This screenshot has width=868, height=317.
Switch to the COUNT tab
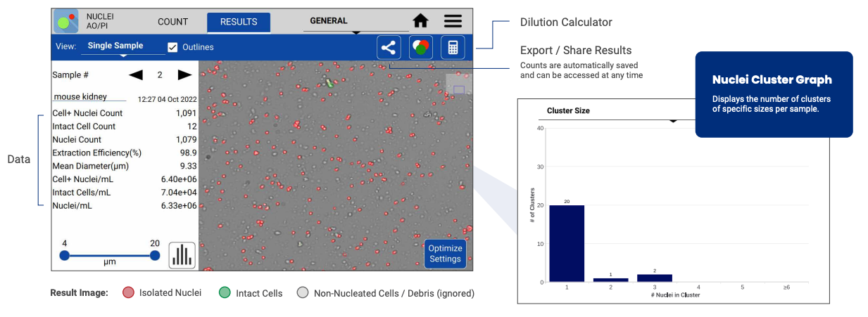(x=172, y=22)
